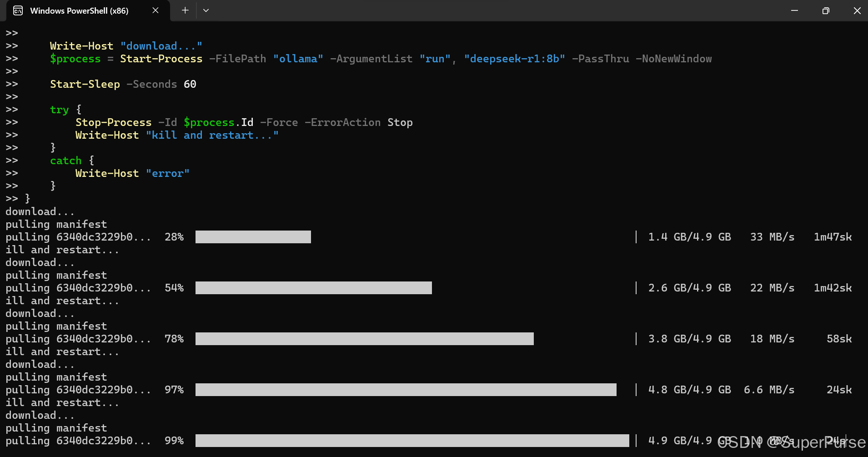Click the try keyword
Viewport: 868px width, 457px height.
coord(60,110)
